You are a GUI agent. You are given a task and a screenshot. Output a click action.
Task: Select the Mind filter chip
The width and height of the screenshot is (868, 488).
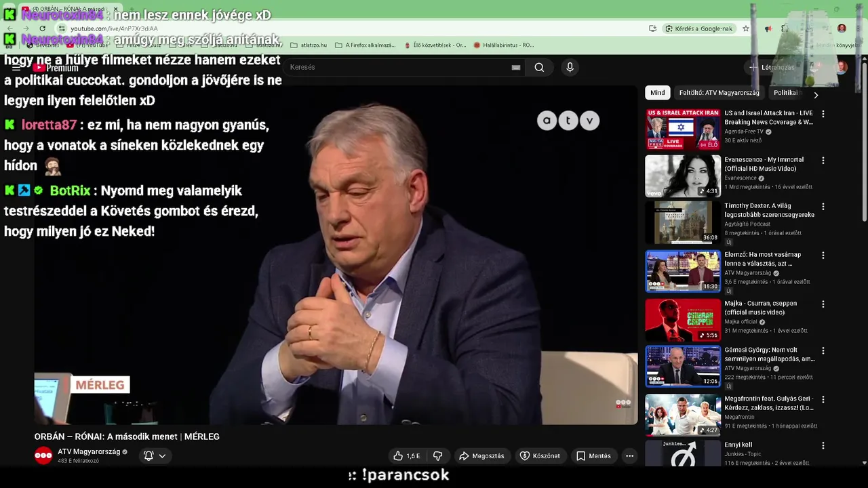tap(658, 93)
